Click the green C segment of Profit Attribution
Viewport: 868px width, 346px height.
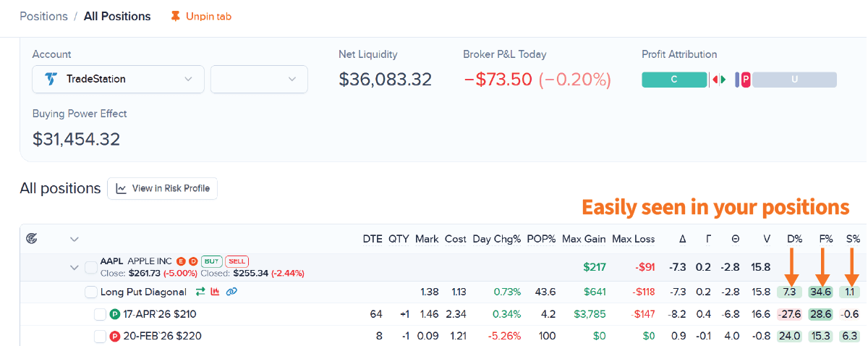(x=673, y=80)
